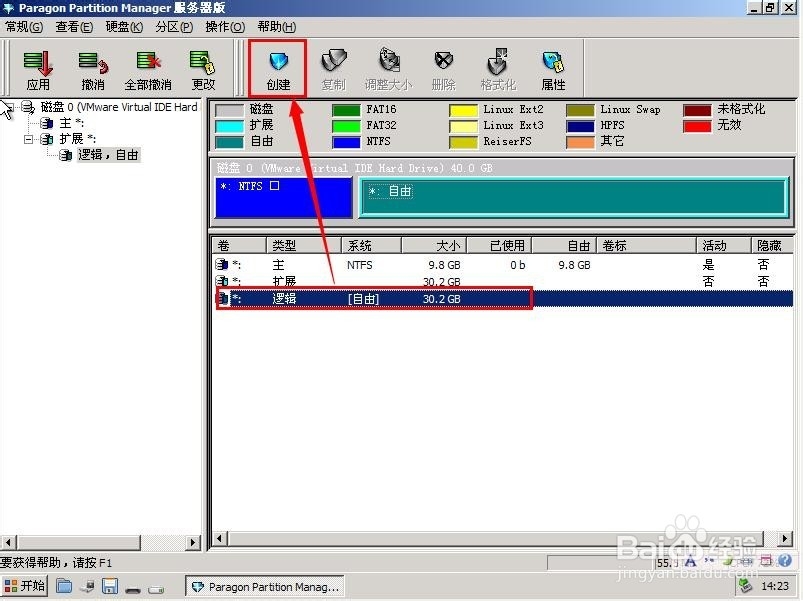The height and width of the screenshot is (601, 803).
Task: Click the FAT32 green legend swatch
Action: (x=346, y=126)
